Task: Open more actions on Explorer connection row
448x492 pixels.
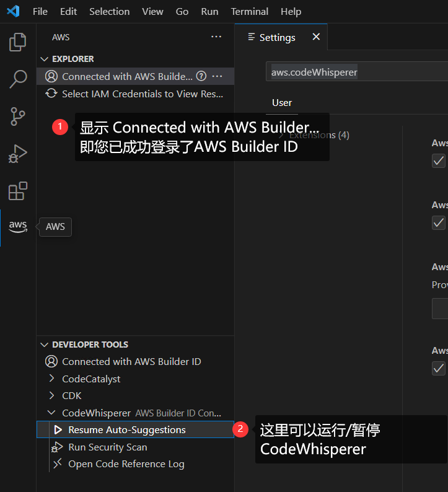Action: pos(217,76)
